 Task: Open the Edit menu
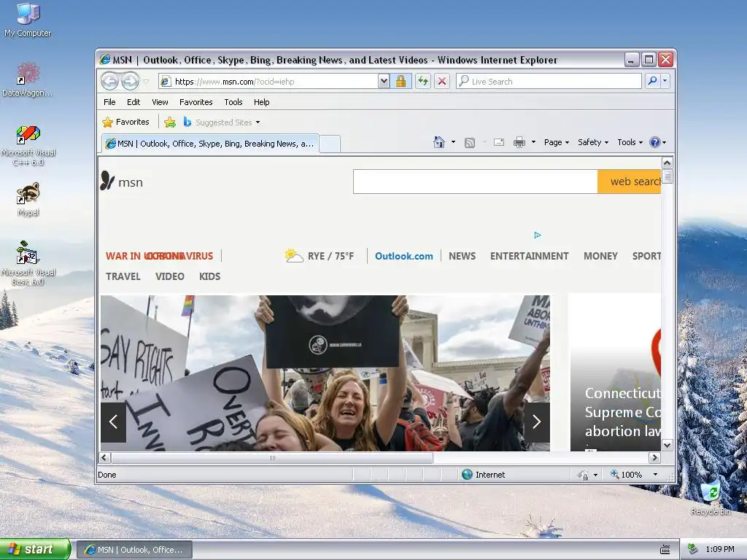coord(133,102)
